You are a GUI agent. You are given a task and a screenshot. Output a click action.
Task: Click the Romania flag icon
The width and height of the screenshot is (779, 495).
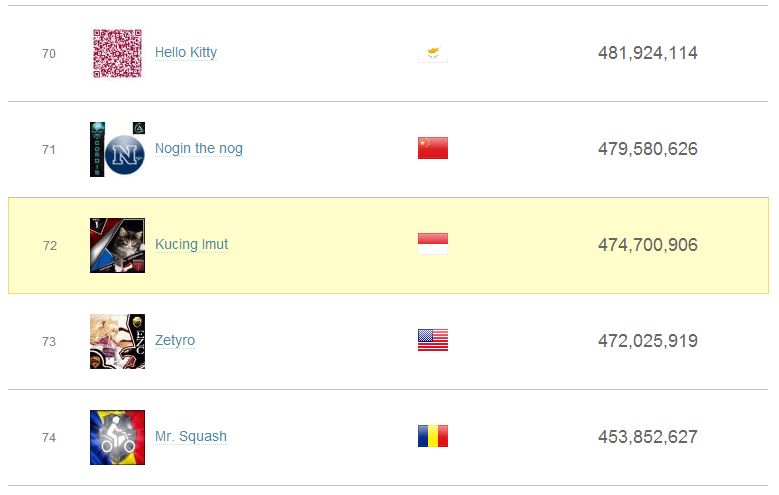pyautogui.click(x=432, y=437)
